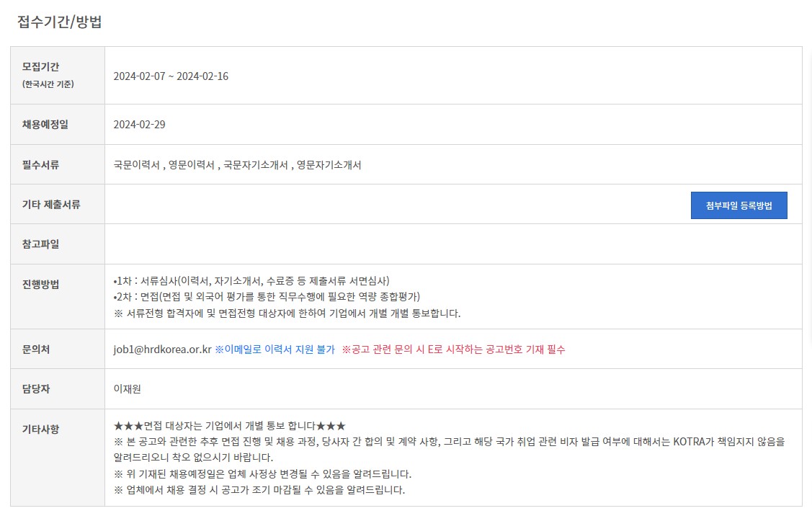
Task: Click the 접수기간/방법 section heading
Action: pyautogui.click(x=60, y=22)
